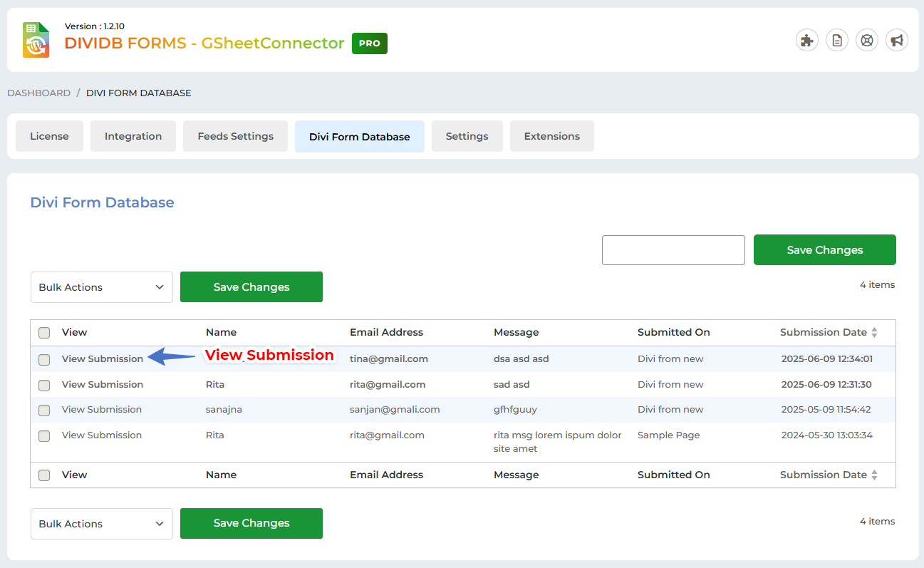This screenshot has height=568, width=924.
Task: Open the Integration tab
Action: click(x=133, y=136)
